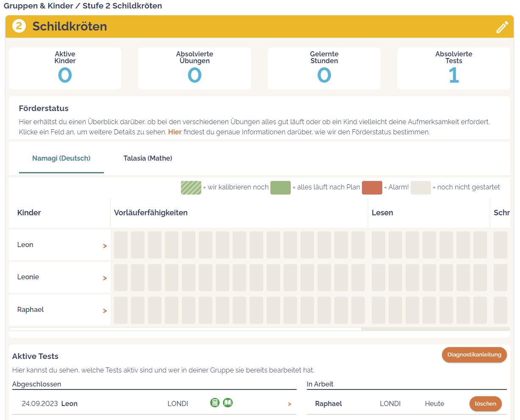Follow the orange Hier link
Viewport: 520px width, 420px height.
[x=175, y=132]
